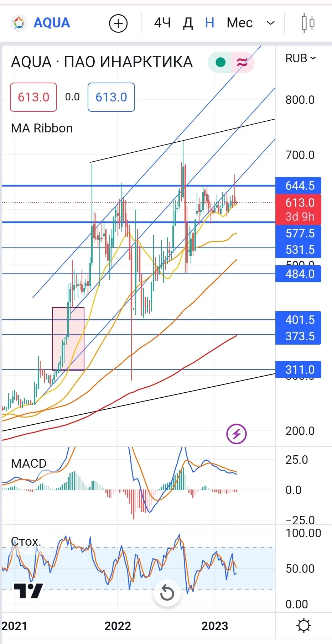This screenshot has height=644, width=332.
Task: Click the 311.0 price level label
Action: click(x=299, y=370)
